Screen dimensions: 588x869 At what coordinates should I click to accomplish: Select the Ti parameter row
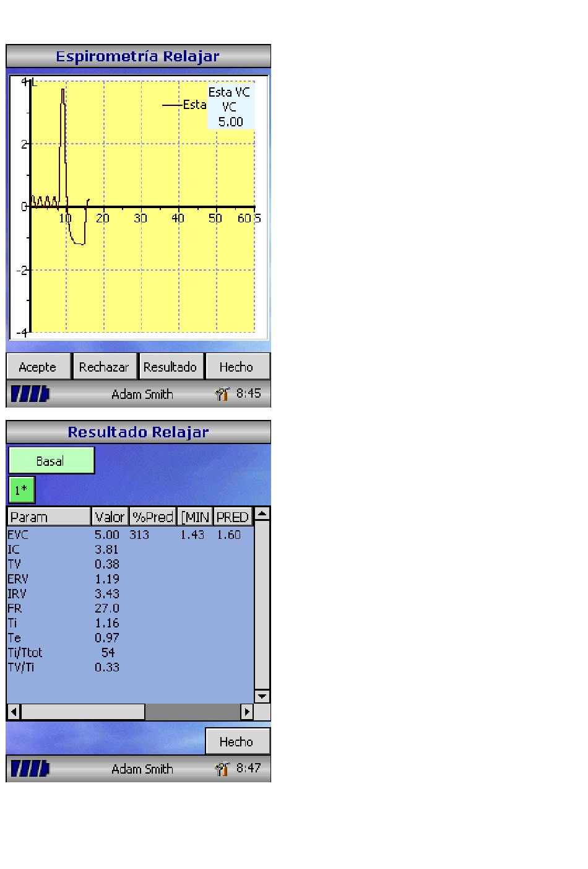pyautogui.click(x=130, y=623)
